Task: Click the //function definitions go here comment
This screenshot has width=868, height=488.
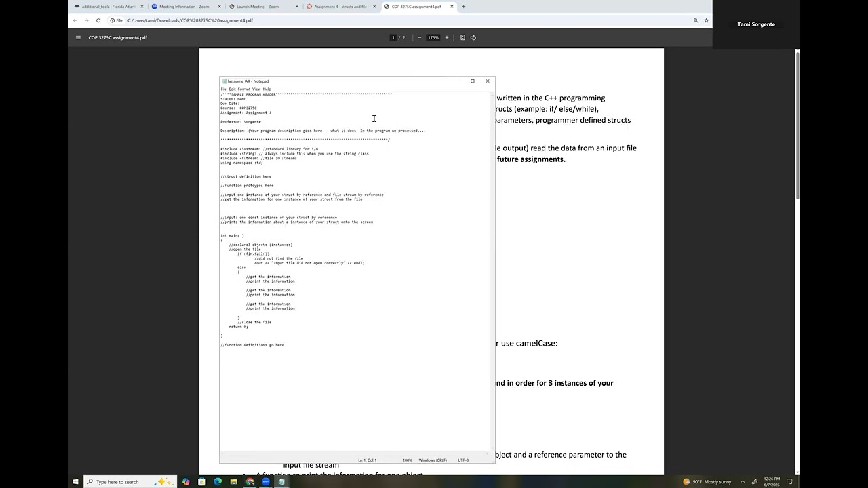Action: point(252,345)
